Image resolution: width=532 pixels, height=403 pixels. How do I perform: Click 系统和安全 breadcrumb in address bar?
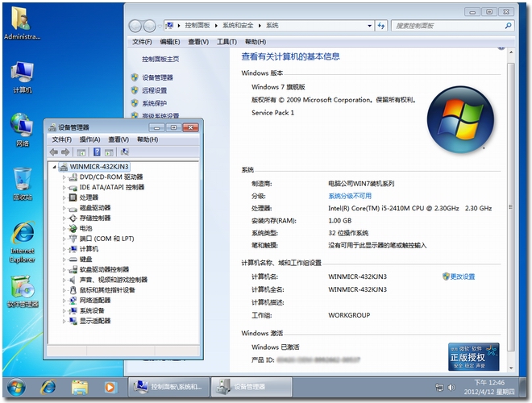click(x=238, y=26)
